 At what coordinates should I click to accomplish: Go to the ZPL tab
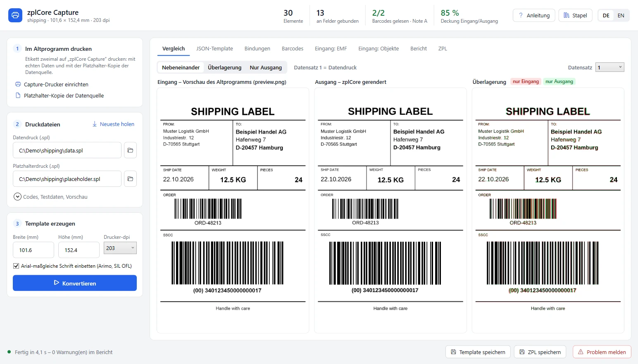[443, 49]
